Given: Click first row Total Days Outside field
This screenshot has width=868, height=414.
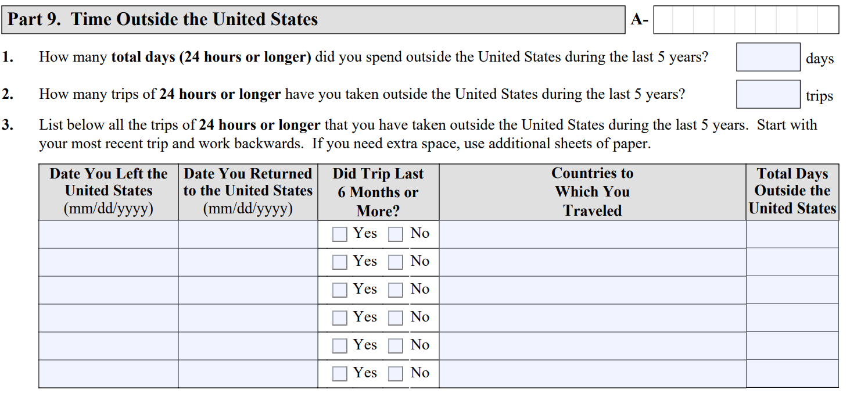Looking at the screenshot, I should coord(792,234).
